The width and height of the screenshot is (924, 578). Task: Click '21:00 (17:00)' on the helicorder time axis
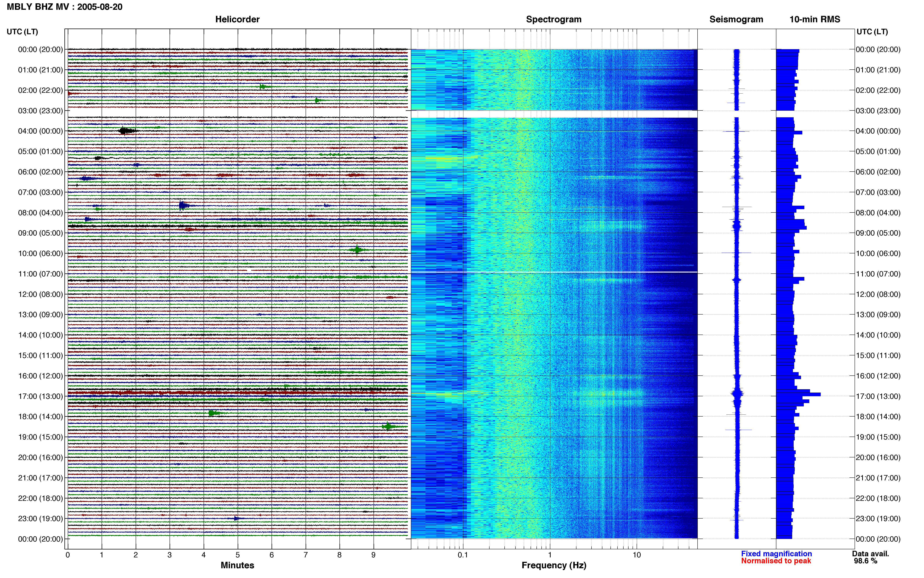pyautogui.click(x=41, y=478)
